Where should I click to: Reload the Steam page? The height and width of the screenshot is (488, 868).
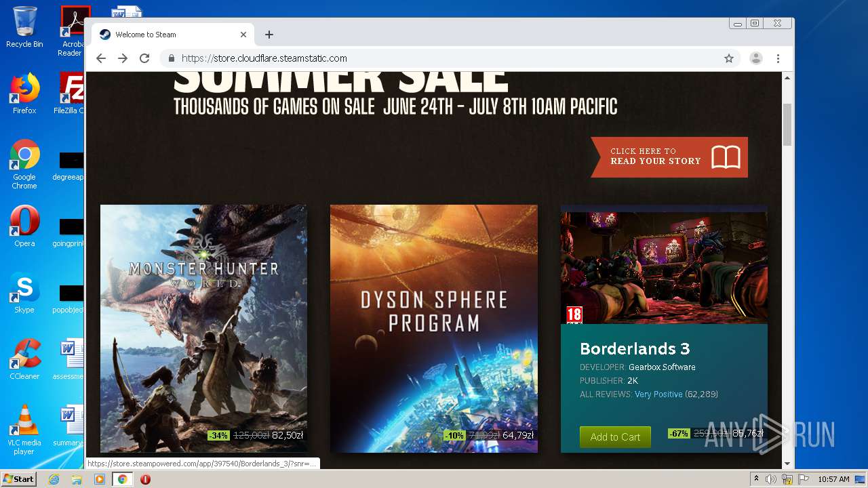click(144, 58)
